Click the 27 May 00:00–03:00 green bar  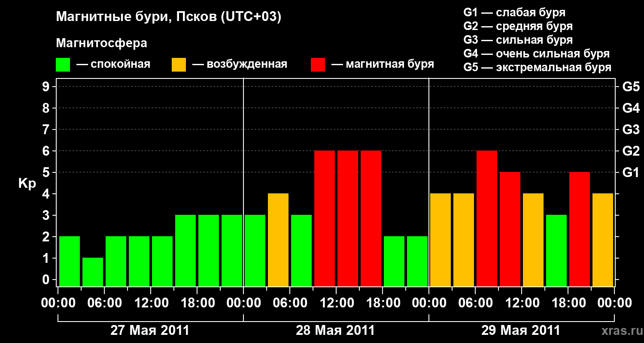click(x=70, y=261)
